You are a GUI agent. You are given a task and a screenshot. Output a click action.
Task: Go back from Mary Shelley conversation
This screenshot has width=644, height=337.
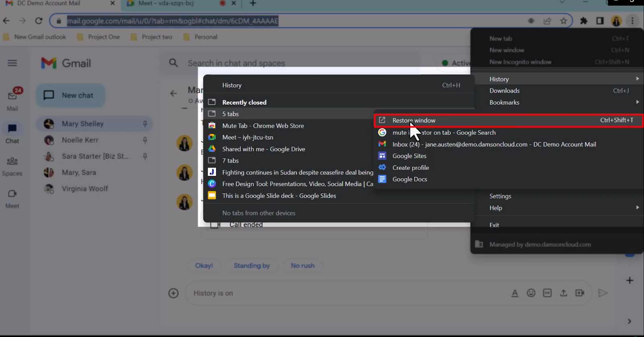[x=173, y=93]
